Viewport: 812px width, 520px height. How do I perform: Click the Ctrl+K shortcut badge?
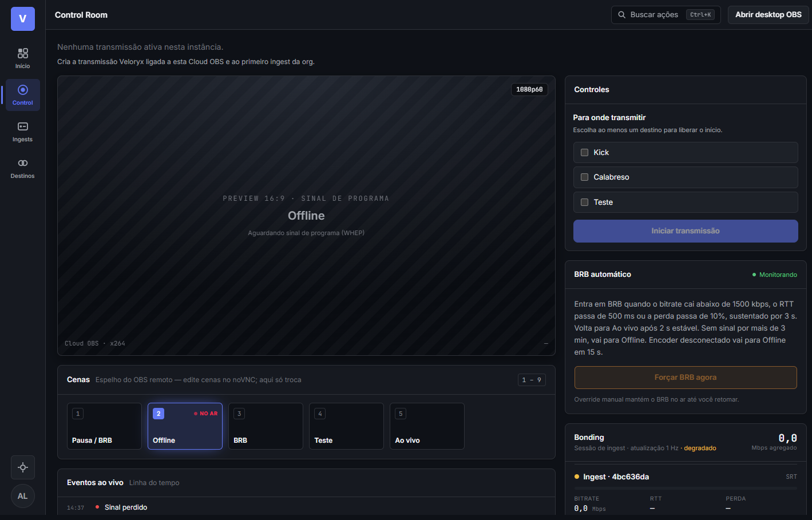pos(700,15)
